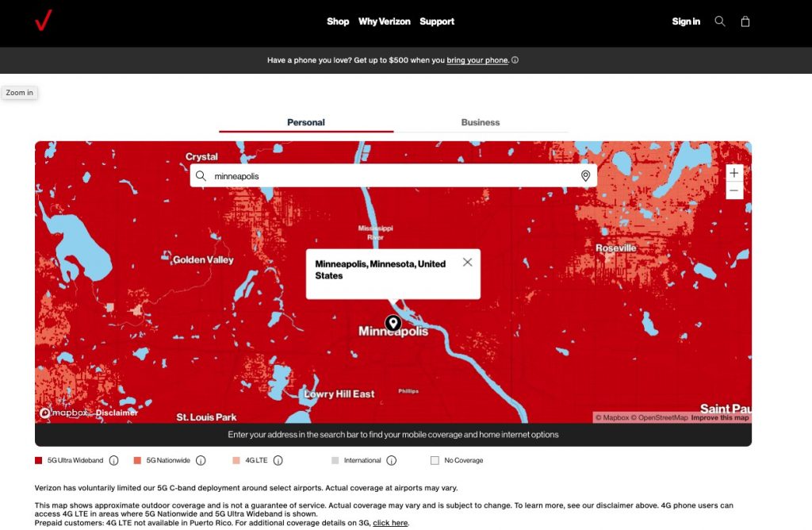Open the map Disclaimer link

[117, 413]
